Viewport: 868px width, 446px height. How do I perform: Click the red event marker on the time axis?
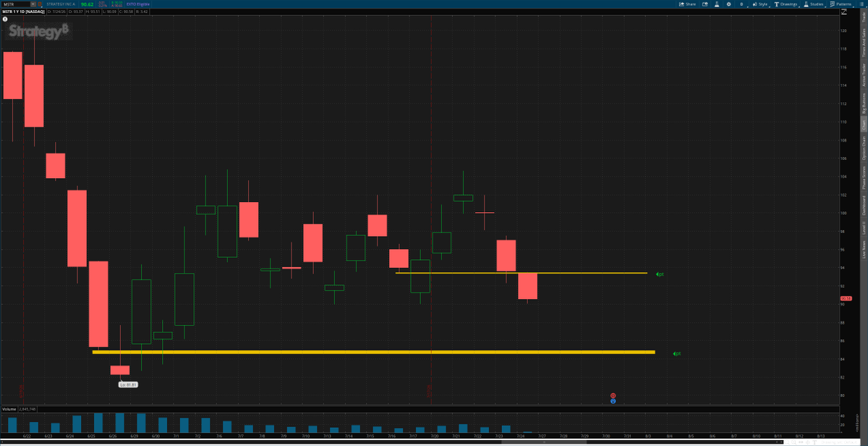pyautogui.click(x=613, y=396)
